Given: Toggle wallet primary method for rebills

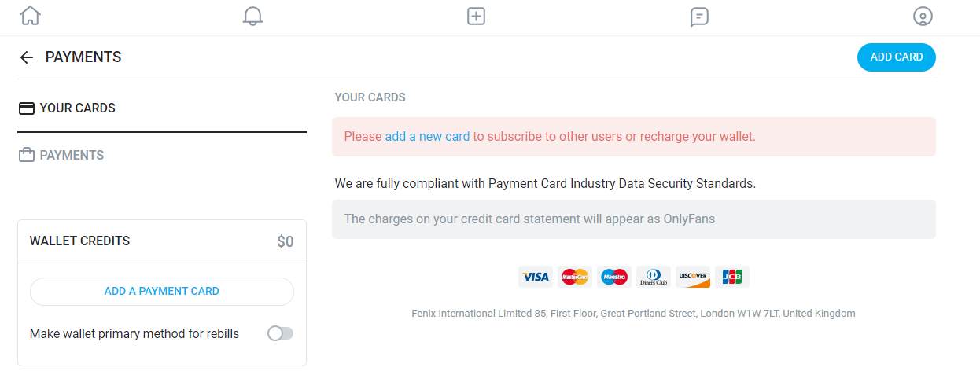Looking at the screenshot, I should [x=280, y=333].
